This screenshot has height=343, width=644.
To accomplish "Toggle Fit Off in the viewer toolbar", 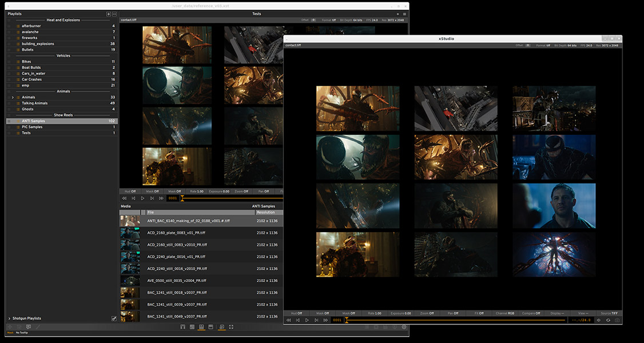I will tap(479, 313).
